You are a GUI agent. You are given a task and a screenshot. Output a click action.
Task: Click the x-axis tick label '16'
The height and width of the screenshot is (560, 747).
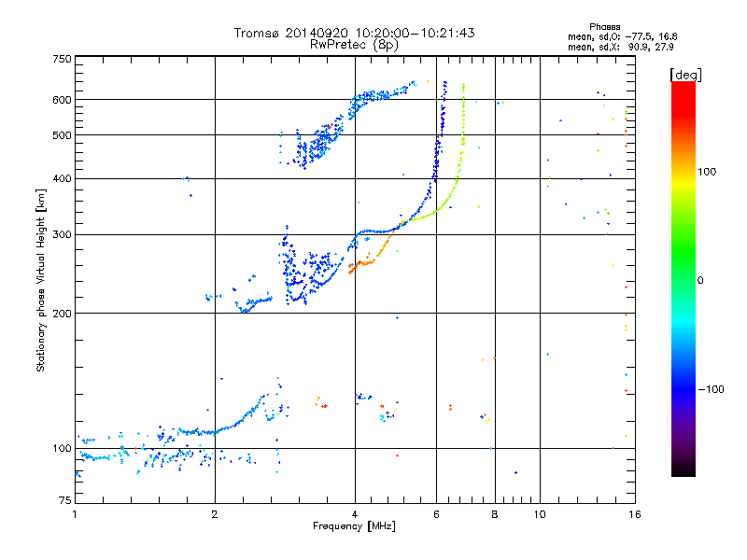(x=635, y=514)
